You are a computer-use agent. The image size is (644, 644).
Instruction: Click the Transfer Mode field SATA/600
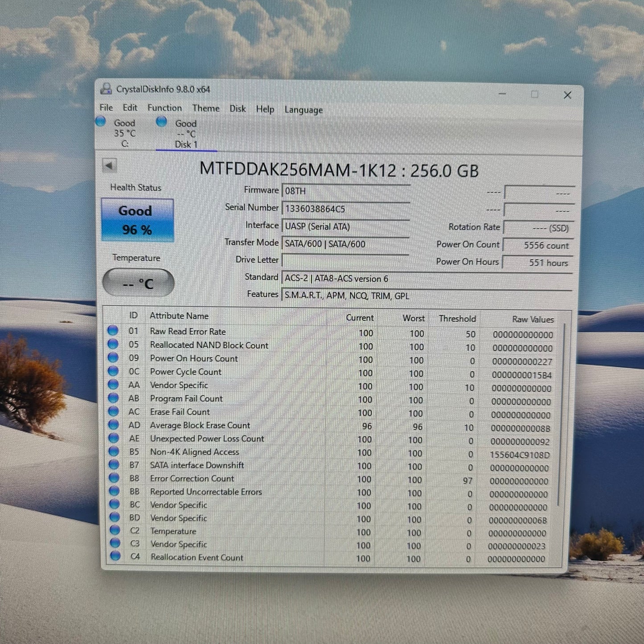pyautogui.click(x=346, y=243)
